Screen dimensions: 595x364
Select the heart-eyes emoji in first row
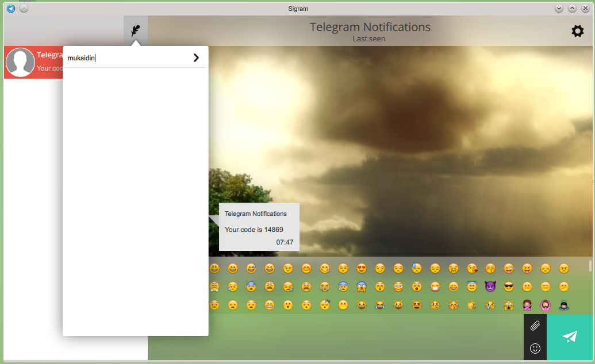click(361, 268)
